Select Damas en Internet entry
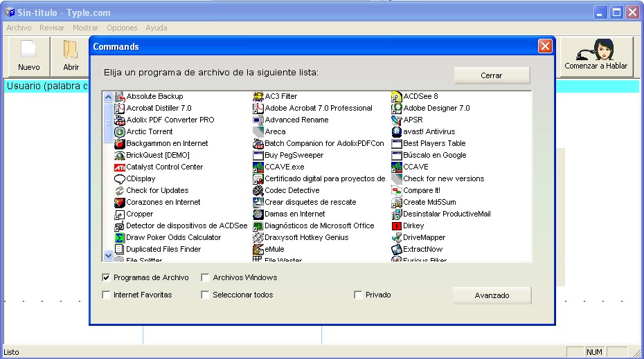 [295, 214]
